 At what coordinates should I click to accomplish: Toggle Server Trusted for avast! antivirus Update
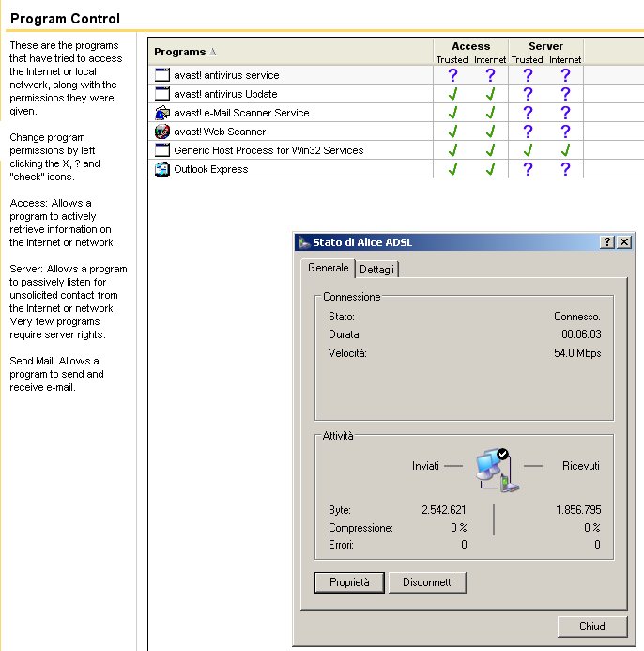528,94
